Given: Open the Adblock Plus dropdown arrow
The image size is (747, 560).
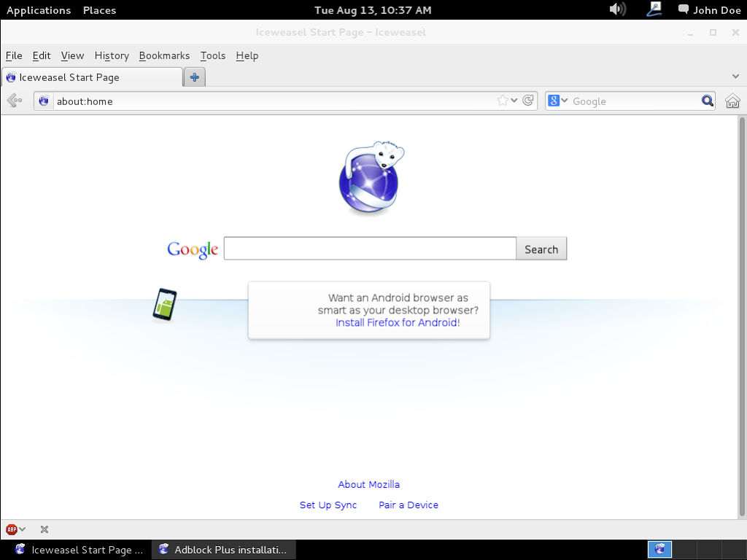Looking at the screenshot, I should 23,529.
